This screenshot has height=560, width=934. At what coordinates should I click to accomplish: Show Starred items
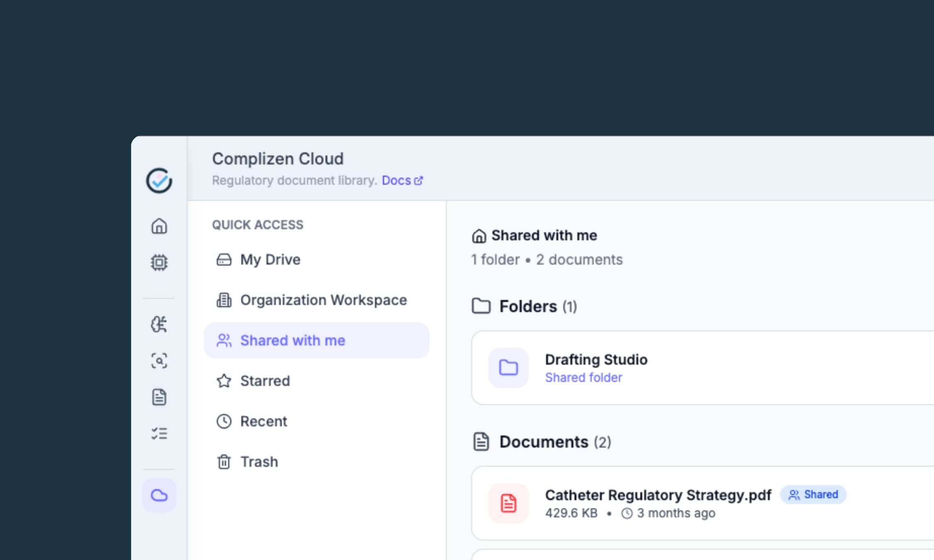pyautogui.click(x=317, y=381)
